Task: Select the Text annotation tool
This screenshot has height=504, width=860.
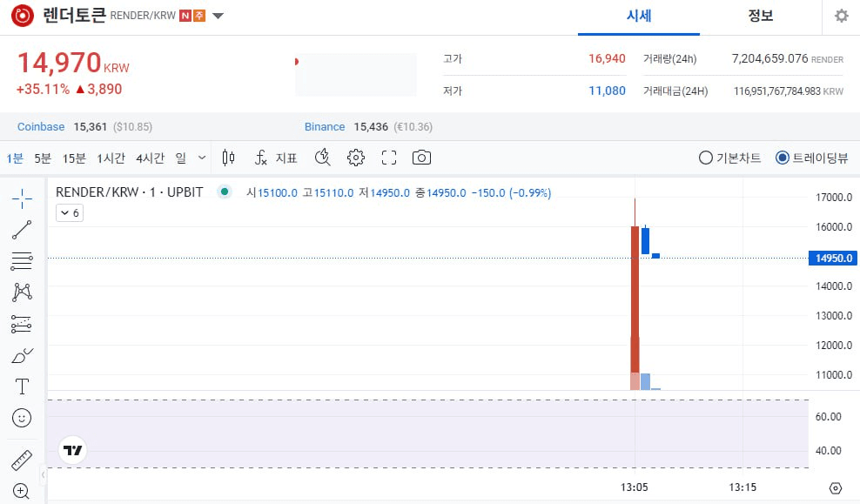Action: pos(22,386)
